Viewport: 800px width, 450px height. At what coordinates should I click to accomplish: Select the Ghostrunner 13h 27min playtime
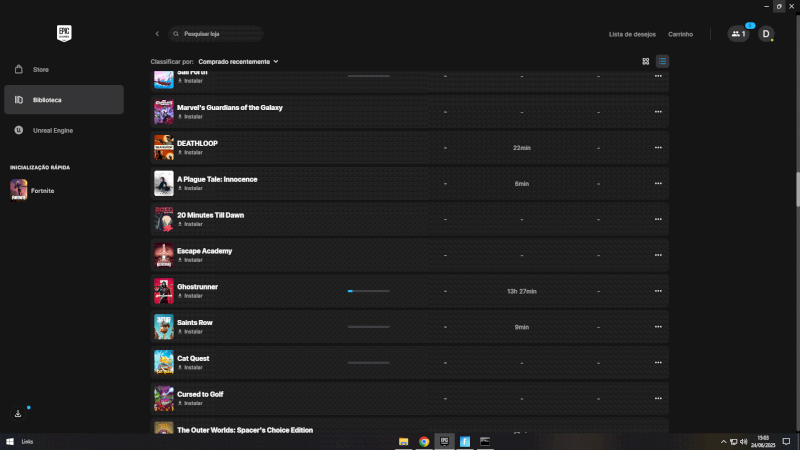(x=521, y=291)
